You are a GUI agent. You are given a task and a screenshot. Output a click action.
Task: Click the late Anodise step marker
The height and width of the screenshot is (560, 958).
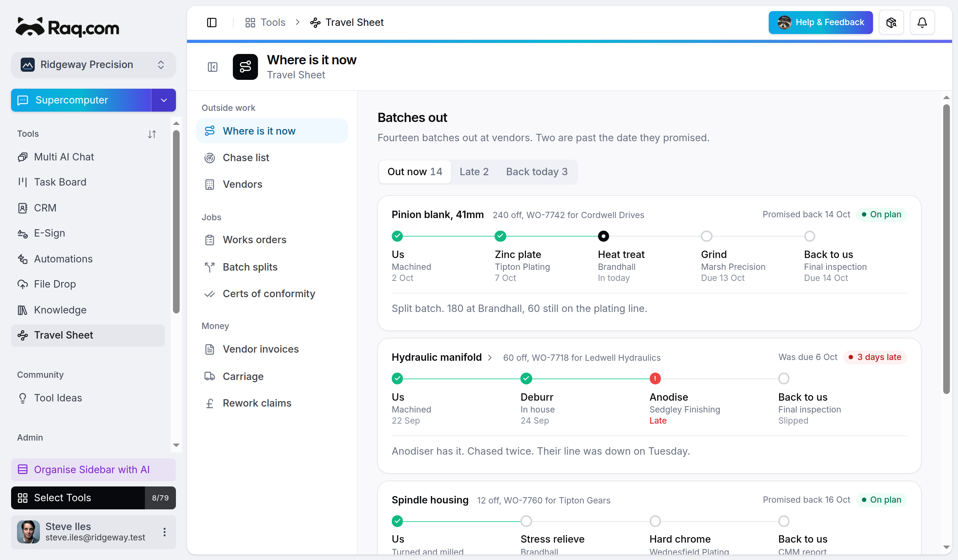pyautogui.click(x=655, y=378)
